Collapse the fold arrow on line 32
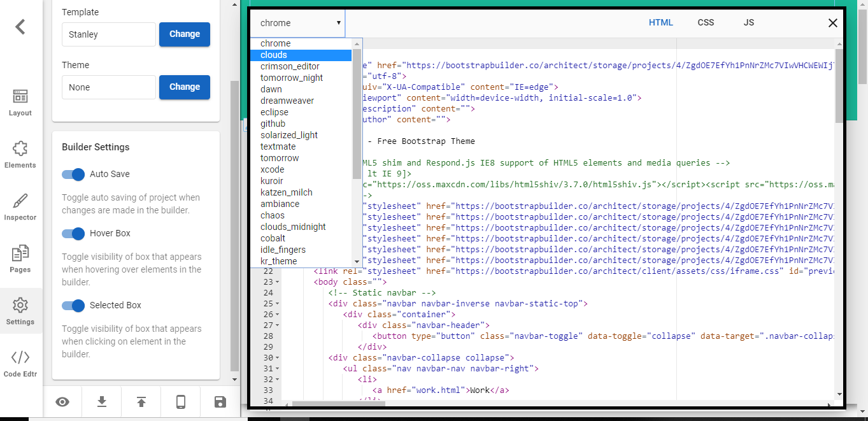868x421 pixels. click(277, 380)
